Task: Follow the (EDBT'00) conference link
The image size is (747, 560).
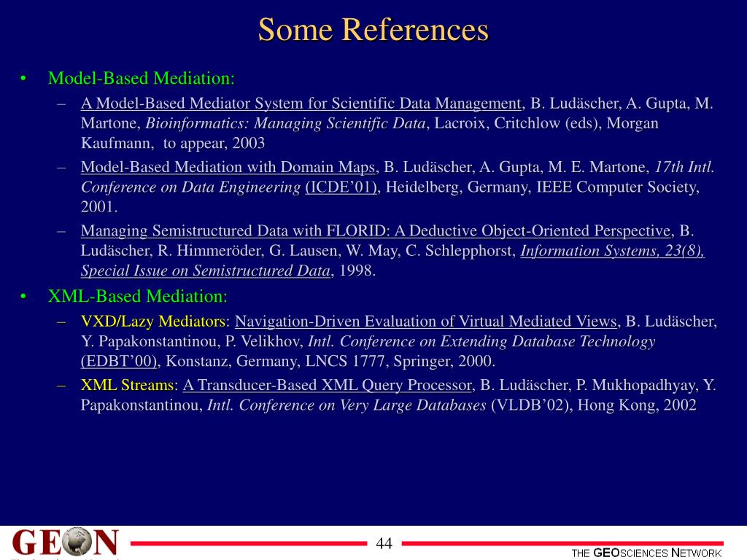Action: point(119,362)
